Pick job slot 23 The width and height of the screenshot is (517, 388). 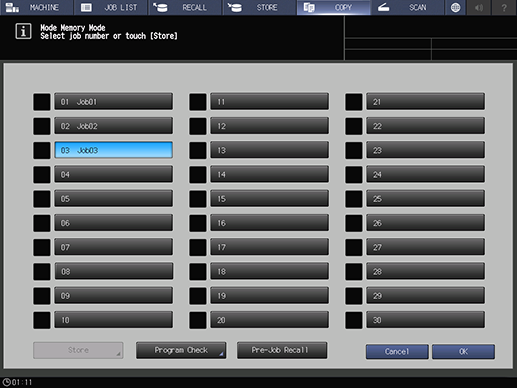pyautogui.click(x=426, y=150)
